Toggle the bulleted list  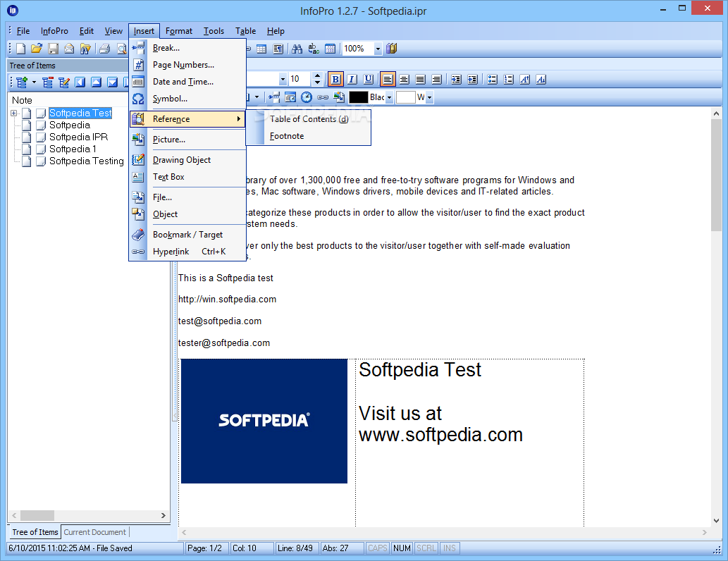[493, 80]
